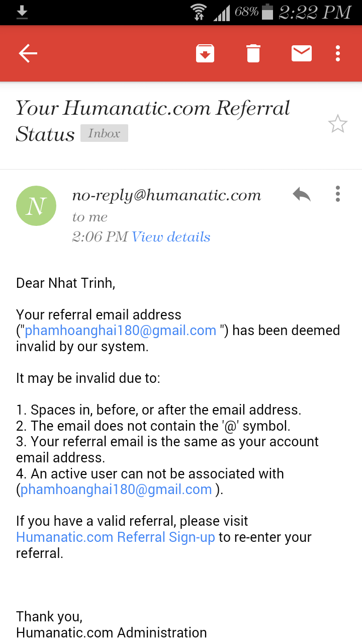Archive this email
Screen dimensions: 362x644
tap(205, 53)
